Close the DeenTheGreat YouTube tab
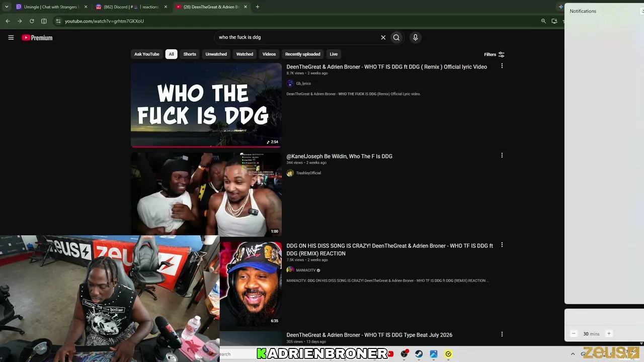This screenshot has width=644, height=362. point(246,7)
